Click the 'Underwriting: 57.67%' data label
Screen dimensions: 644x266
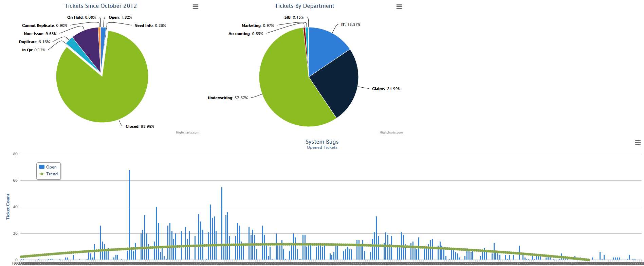(227, 98)
